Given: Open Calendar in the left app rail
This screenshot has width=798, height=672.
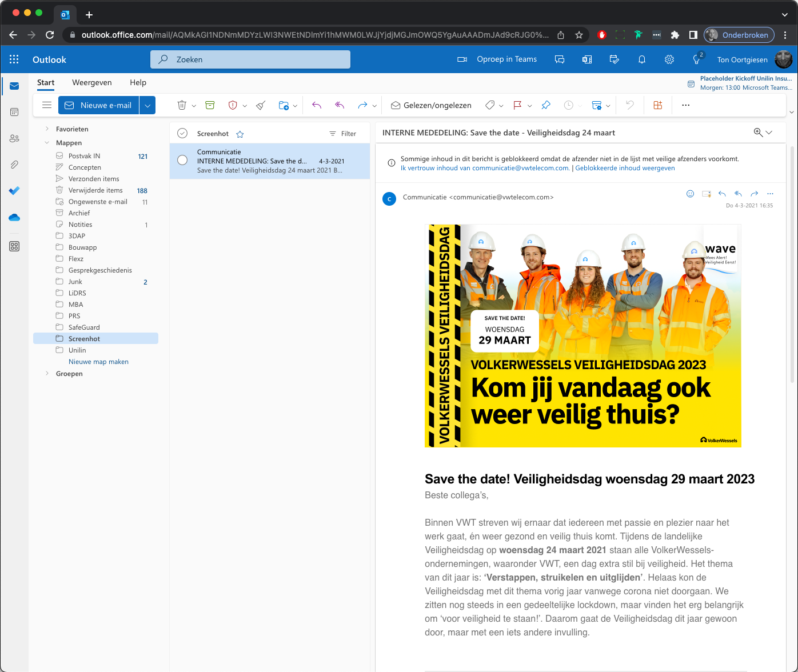Looking at the screenshot, I should click(x=14, y=112).
